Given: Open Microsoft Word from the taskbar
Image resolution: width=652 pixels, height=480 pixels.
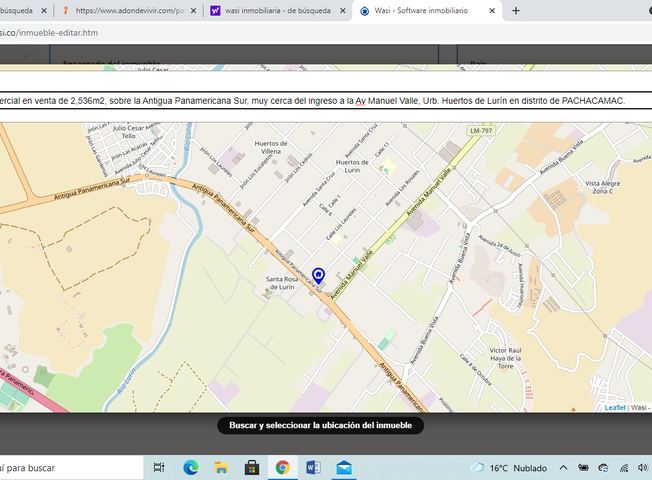Looking at the screenshot, I should pyautogui.click(x=313, y=468).
